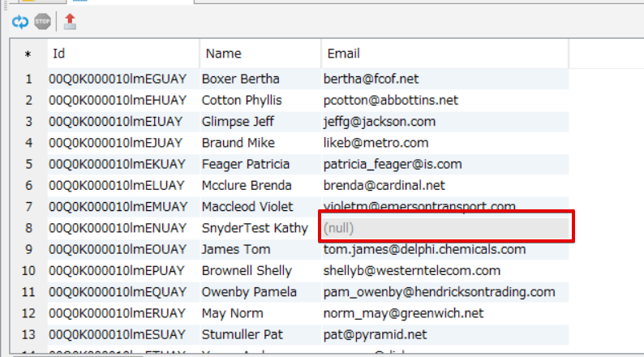The image size is (644, 357).
Task: Select the name Owenby Pamela
Action: point(249,292)
